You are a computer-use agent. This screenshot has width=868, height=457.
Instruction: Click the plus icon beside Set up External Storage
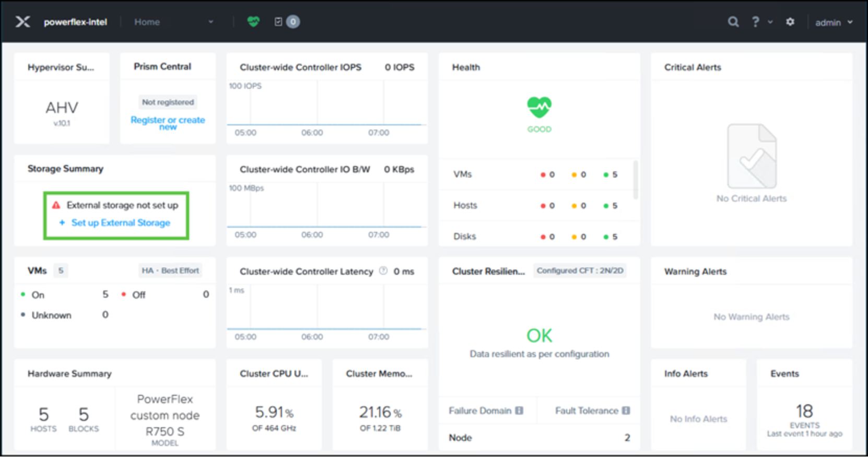click(x=62, y=222)
